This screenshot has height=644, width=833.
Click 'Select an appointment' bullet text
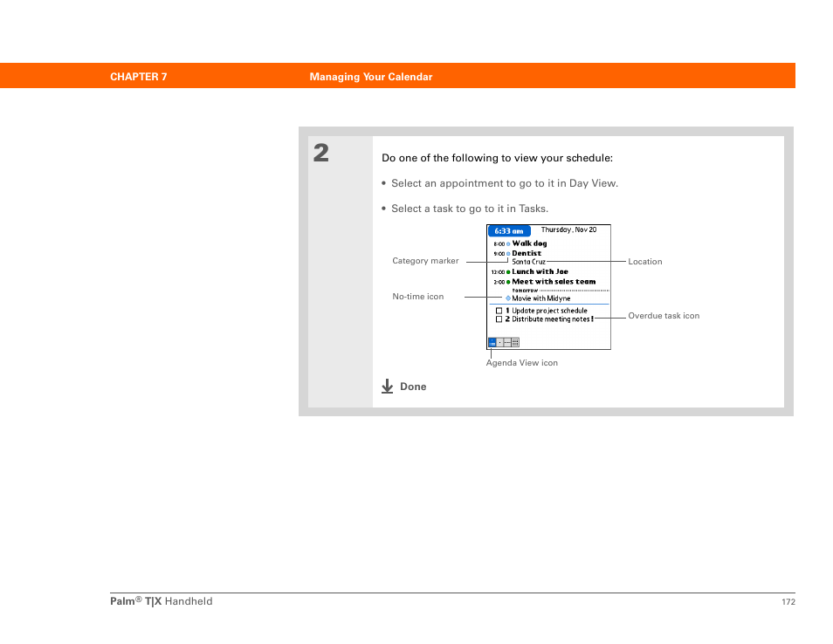click(505, 183)
